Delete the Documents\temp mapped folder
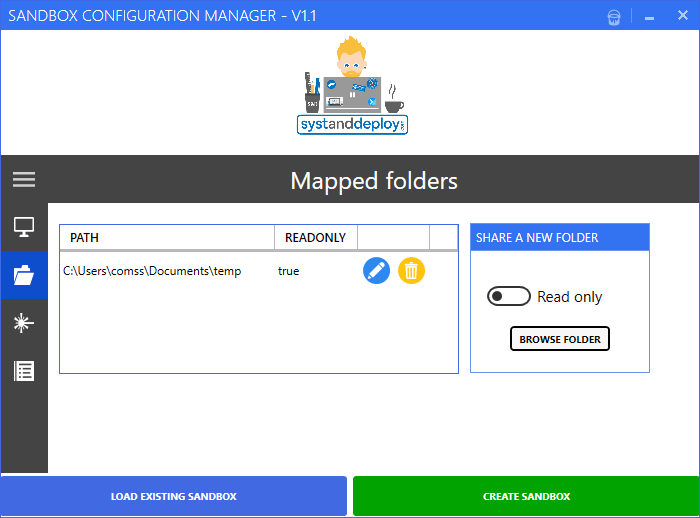The image size is (700, 518). (411, 271)
